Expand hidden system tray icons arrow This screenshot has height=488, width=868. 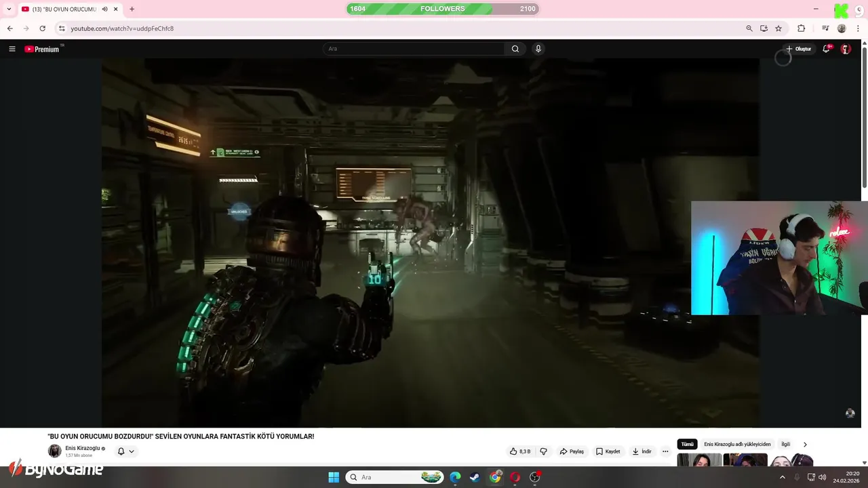tap(782, 477)
